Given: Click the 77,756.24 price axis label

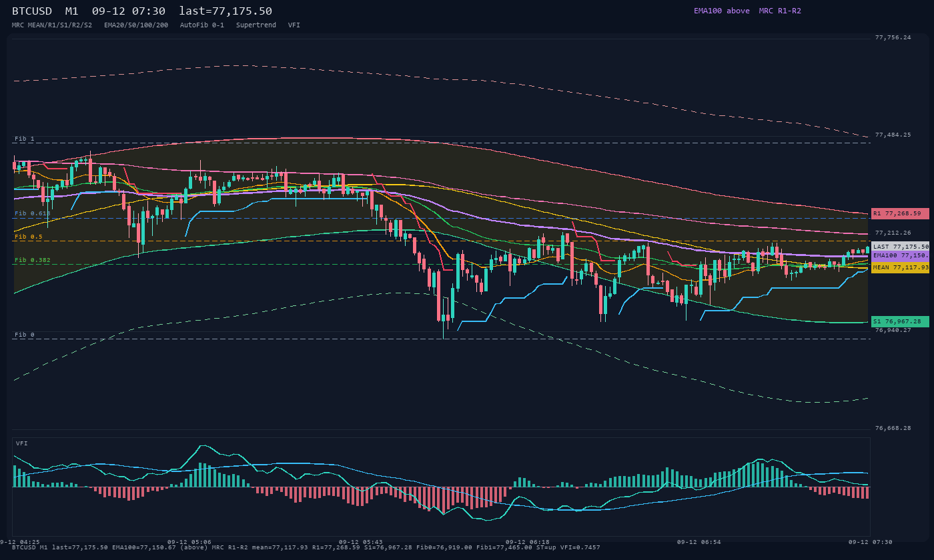Looking at the screenshot, I should (893, 37).
